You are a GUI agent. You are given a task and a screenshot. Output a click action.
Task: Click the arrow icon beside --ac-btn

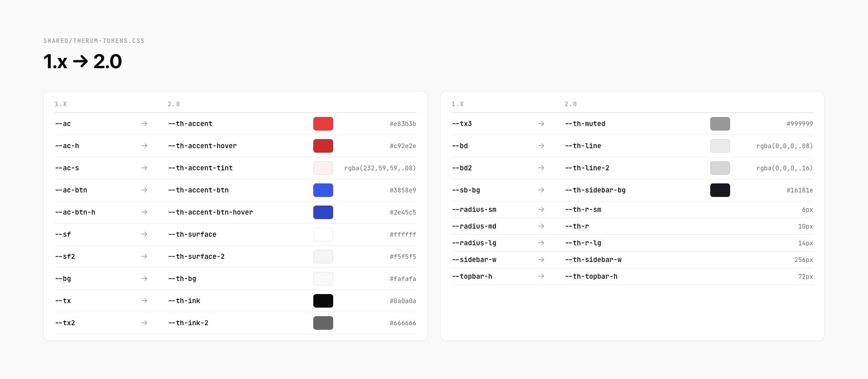tap(144, 190)
